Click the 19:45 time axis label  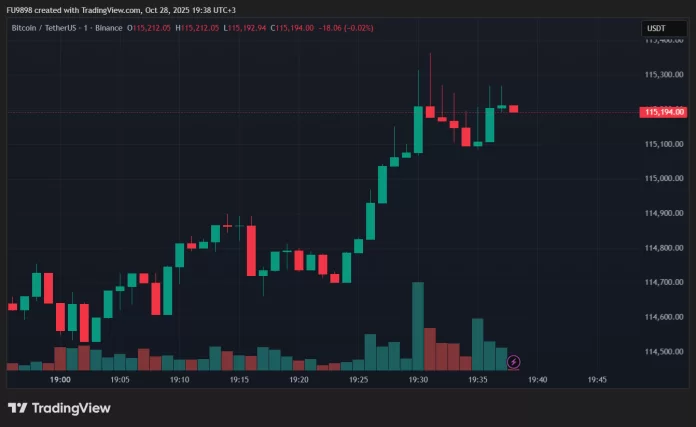point(597,380)
